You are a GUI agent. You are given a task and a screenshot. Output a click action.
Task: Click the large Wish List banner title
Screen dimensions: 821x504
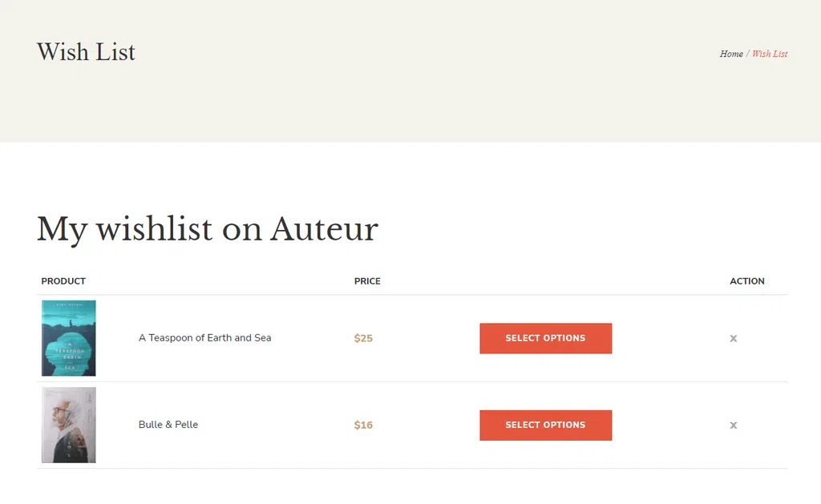pyautogui.click(x=86, y=52)
